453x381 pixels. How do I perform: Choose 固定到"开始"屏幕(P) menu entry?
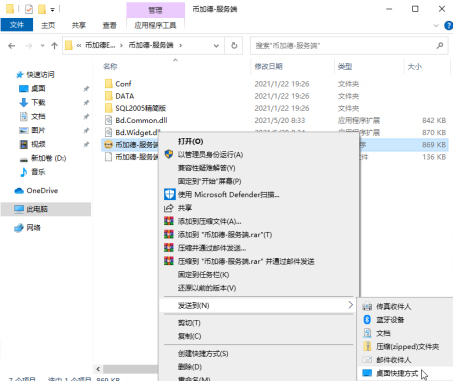pos(209,181)
